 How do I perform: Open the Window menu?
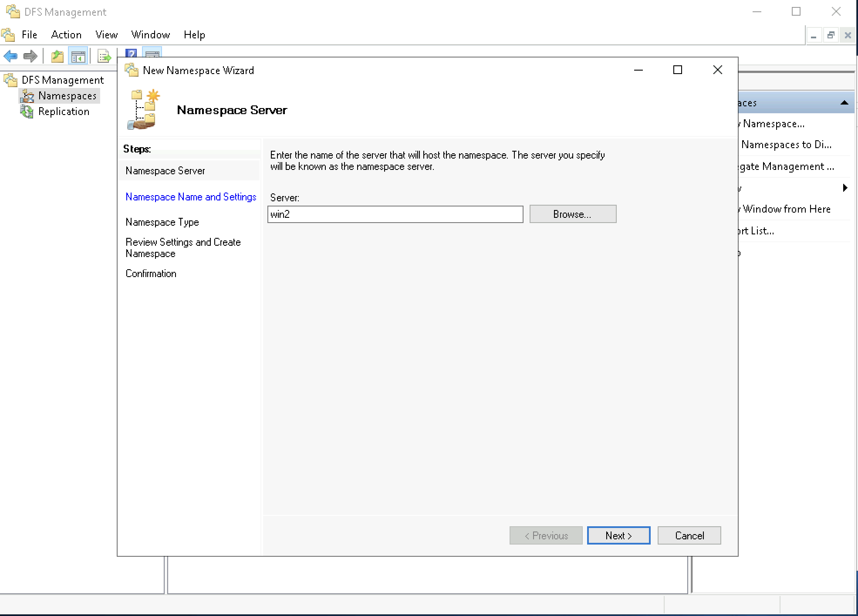[150, 35]
